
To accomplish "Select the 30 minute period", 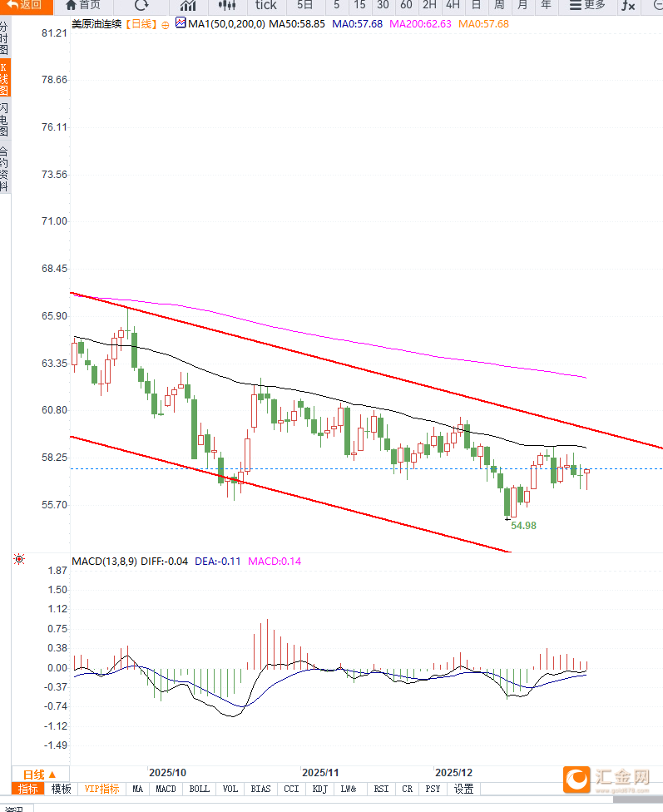I will pyautogui.click(x=383, y=5).
